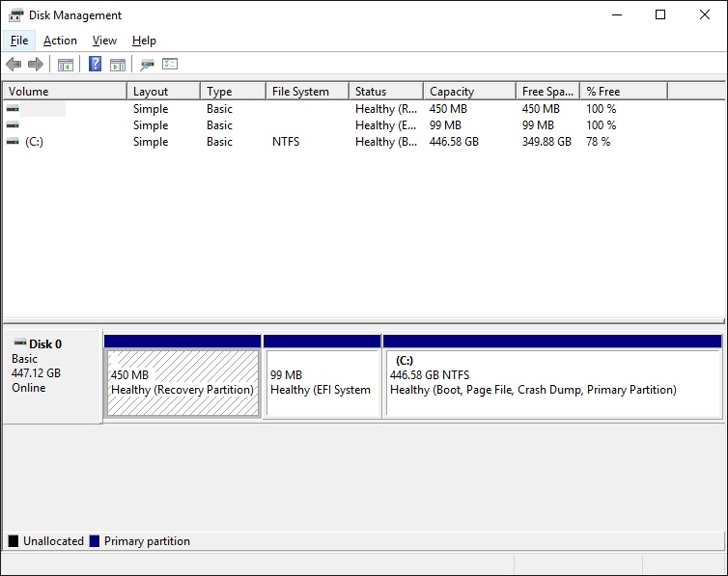The width and height of the screenshot is (728, 576).
Task: Click the Forward arrow in the toolbar
Action: pos(36,65)
